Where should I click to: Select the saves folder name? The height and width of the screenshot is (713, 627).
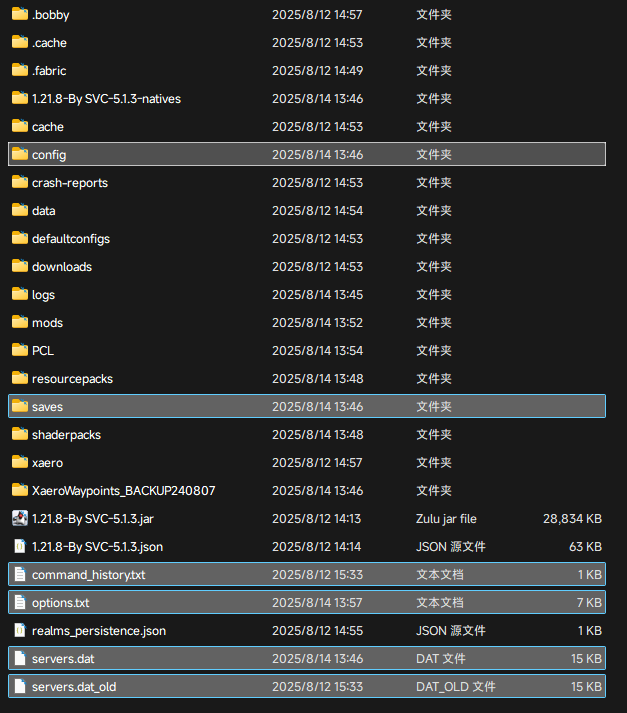47,407
